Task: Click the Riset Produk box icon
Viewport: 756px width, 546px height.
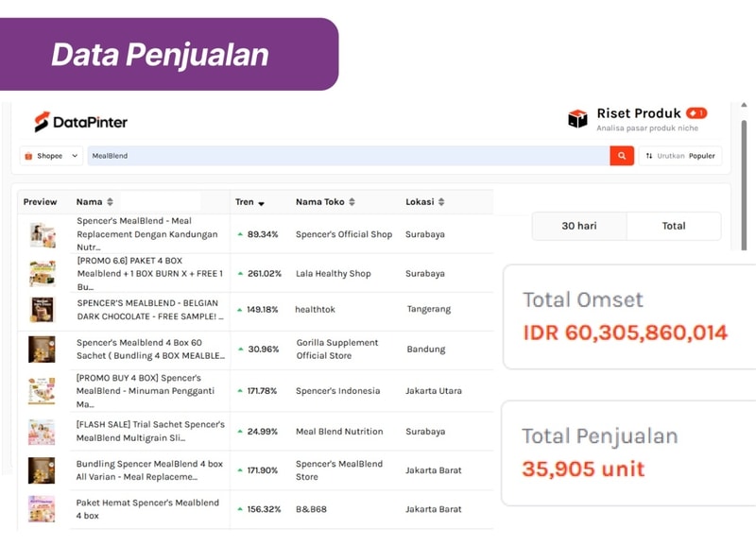Action: [577, 119]
